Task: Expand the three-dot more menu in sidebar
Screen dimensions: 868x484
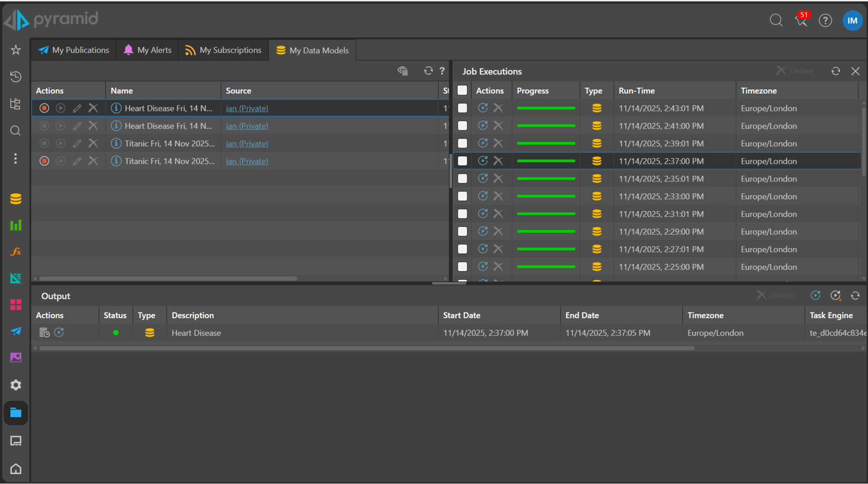Action: [16, 159]
